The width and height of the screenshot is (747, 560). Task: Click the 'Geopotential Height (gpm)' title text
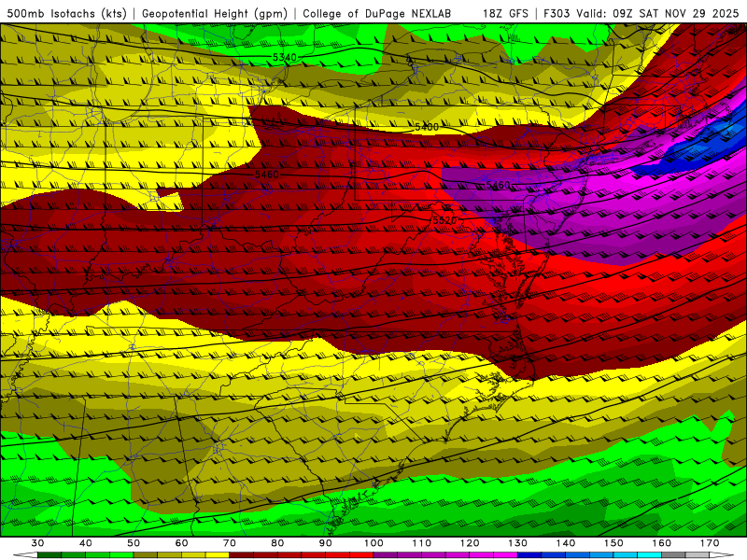pyautogui.click(x=215, y=13)
